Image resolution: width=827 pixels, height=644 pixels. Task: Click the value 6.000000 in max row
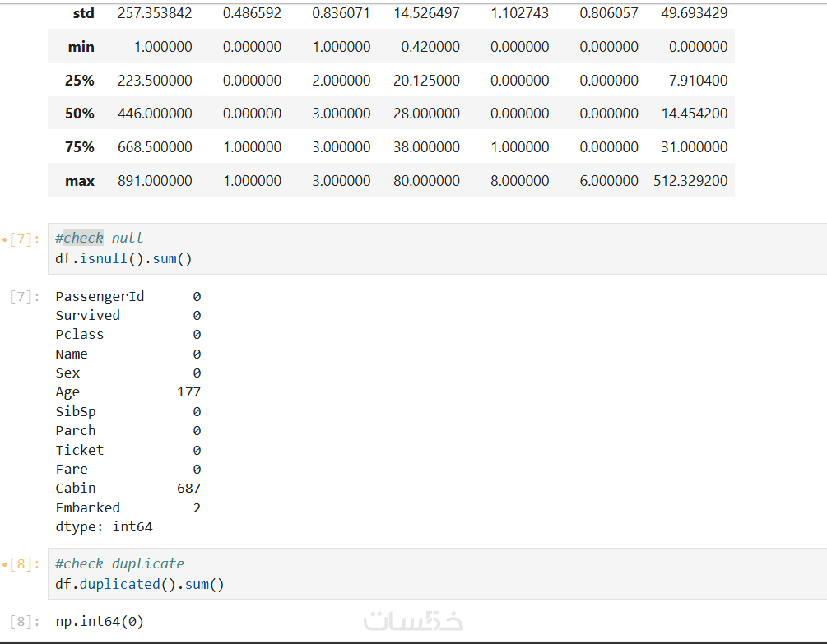point(609,181)
